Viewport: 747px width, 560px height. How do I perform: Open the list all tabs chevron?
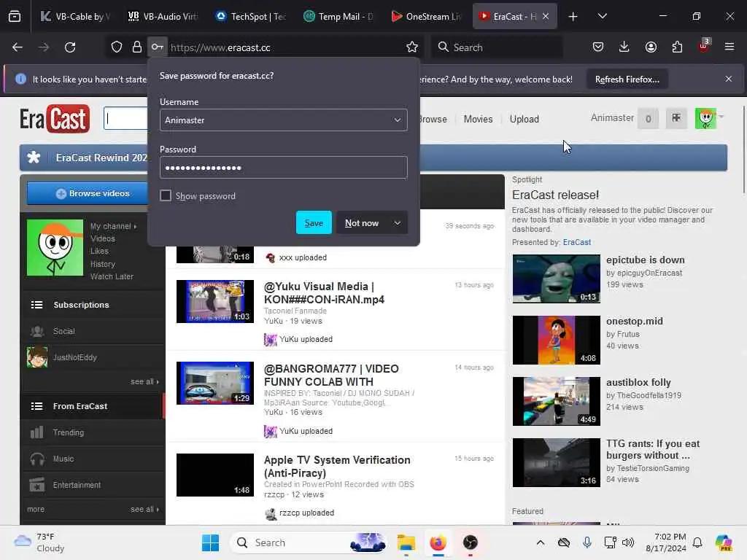(602, 16)
